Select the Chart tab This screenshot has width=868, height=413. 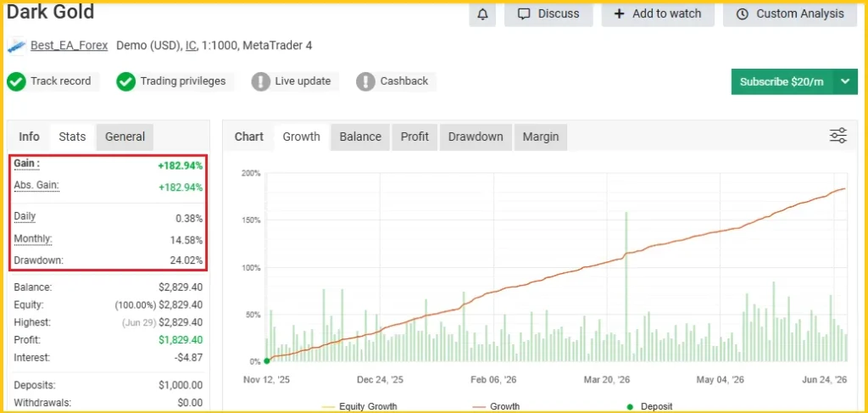click(249, 137)
